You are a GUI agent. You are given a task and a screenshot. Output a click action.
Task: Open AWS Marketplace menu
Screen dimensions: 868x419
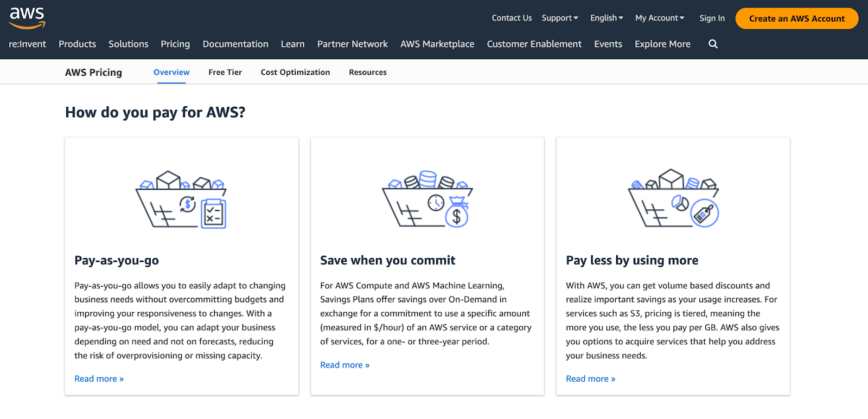pyautogui.click(x=437, y=44)
